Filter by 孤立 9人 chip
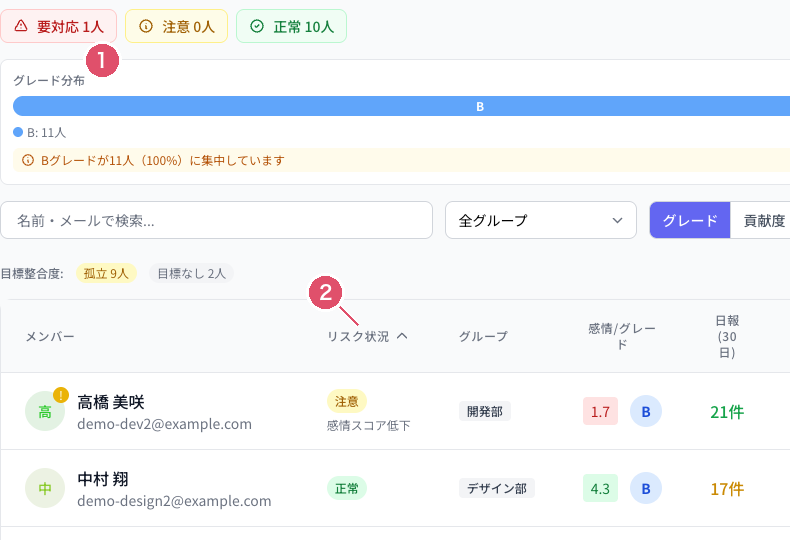The height and width of the screenshot is (540, 790). (106, 273)
